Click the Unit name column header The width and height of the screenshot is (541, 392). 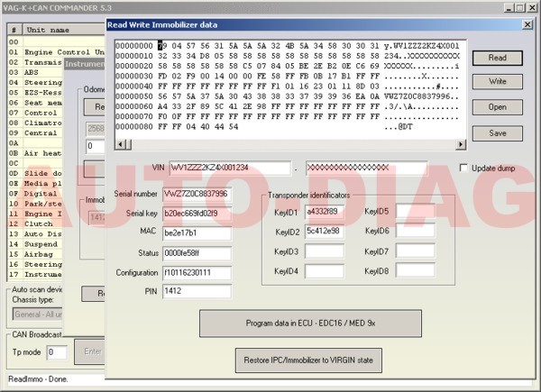[64, 30]
